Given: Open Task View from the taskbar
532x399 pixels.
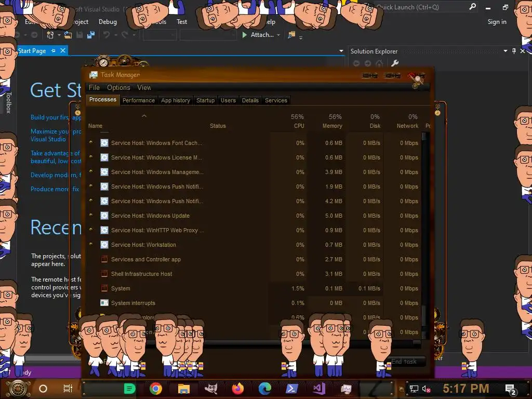Looking at the screenshot, I should [x=68, y=389].
